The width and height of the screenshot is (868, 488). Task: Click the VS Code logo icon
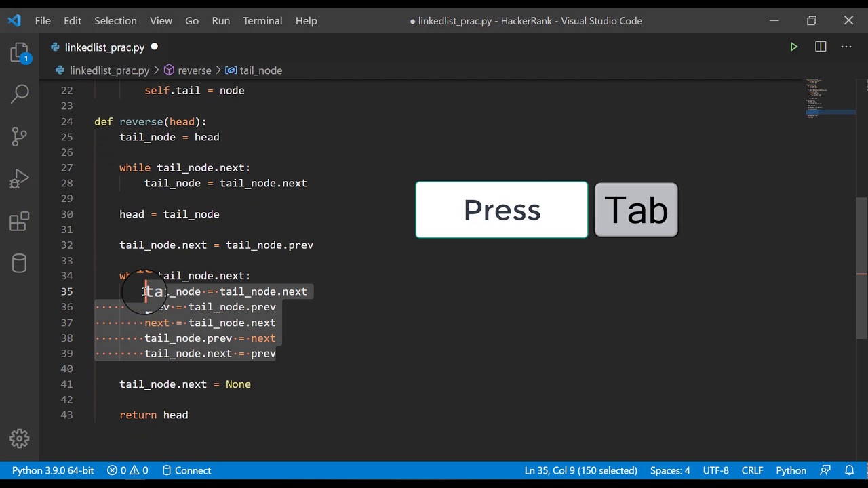pyautogui.click(x=14, y=20)
